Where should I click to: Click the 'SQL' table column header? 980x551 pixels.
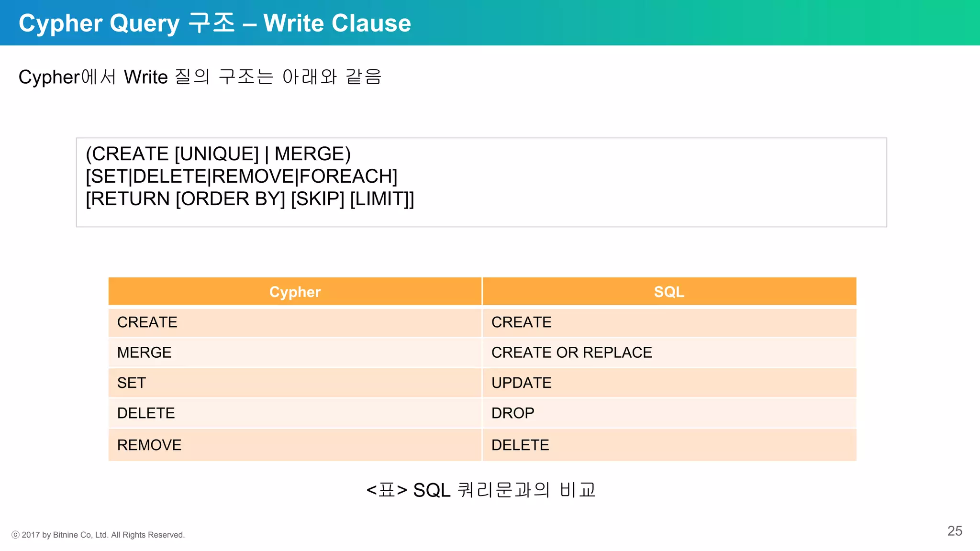(x=669, y=291)
